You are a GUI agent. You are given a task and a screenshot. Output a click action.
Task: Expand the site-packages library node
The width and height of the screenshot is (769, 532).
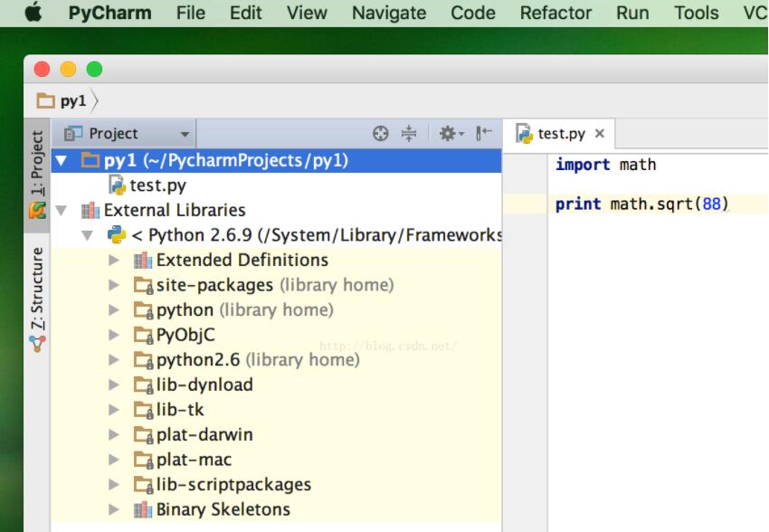click(x=114, y=285)
